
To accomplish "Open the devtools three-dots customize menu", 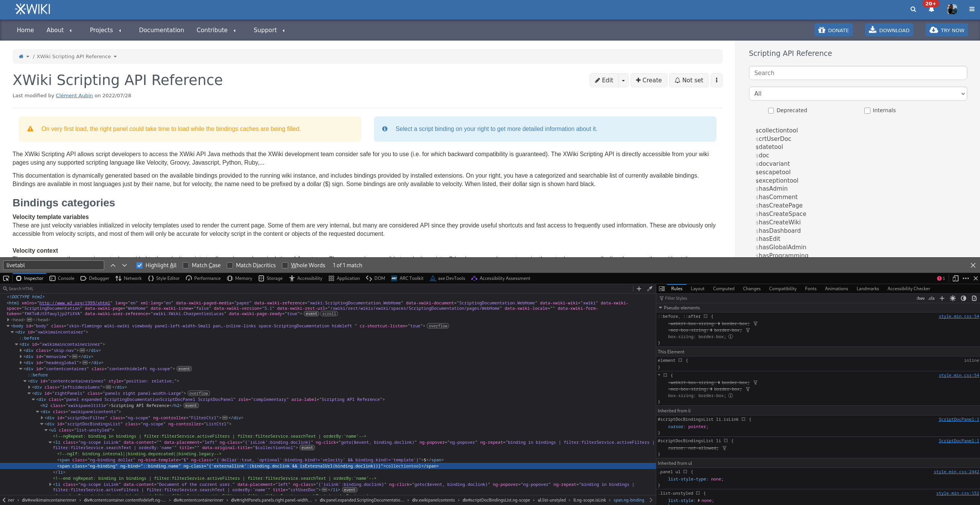I will [x=966, y=278].
